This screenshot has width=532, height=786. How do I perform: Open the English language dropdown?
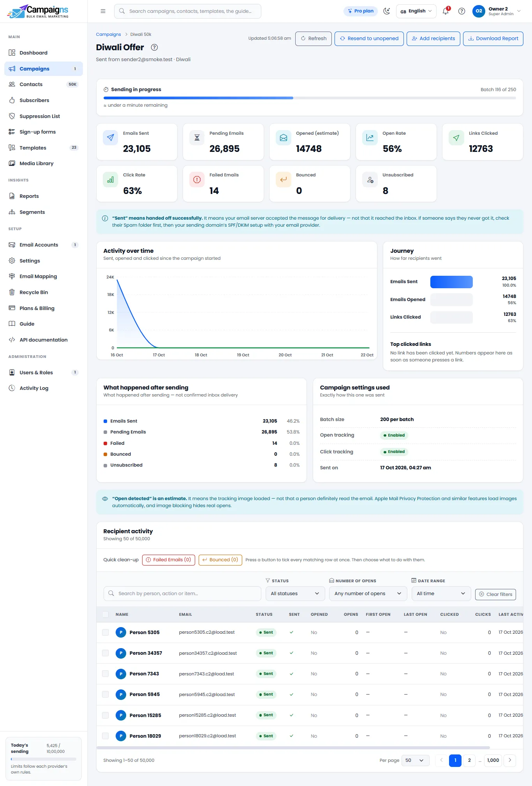pyautogui.click(x=416, y=11)
